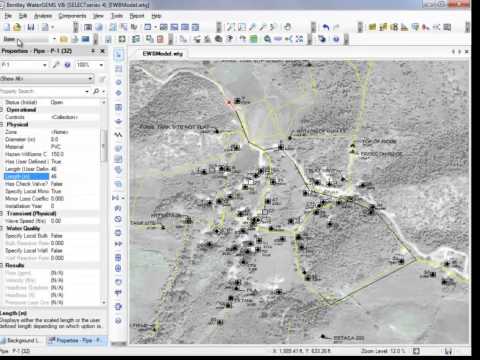Click the Help icon in Properties panel

[67, 65]
